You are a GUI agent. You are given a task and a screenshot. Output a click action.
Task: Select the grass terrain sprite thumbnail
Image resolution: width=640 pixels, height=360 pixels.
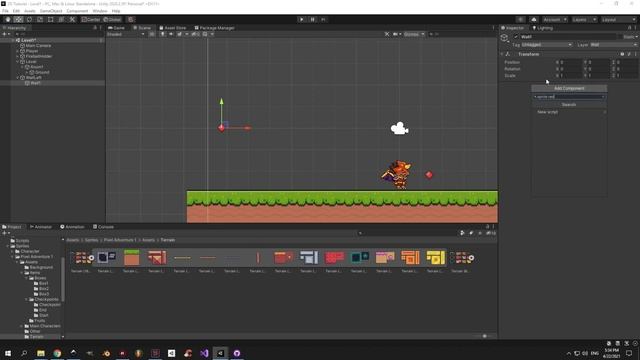click(131, 258)
